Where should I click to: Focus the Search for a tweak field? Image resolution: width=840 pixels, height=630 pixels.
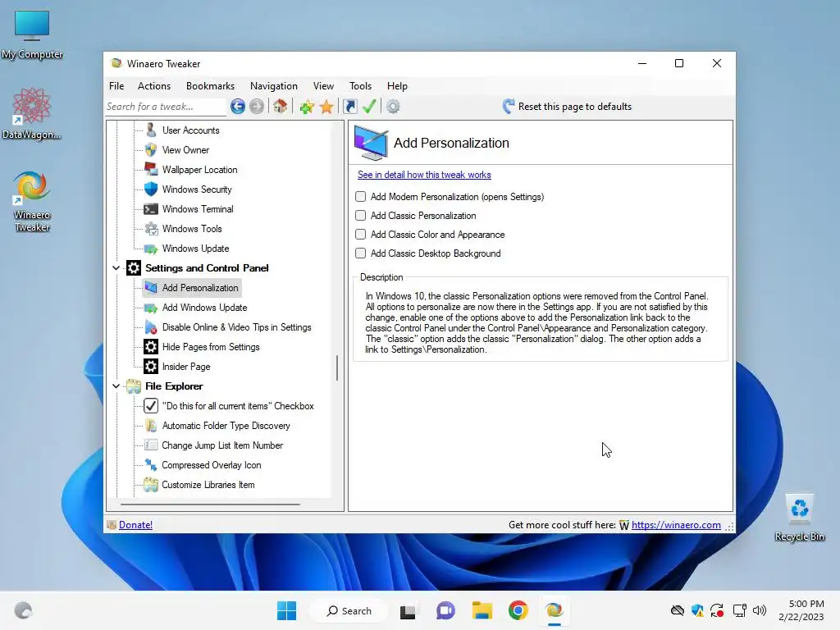pos(166,107)
